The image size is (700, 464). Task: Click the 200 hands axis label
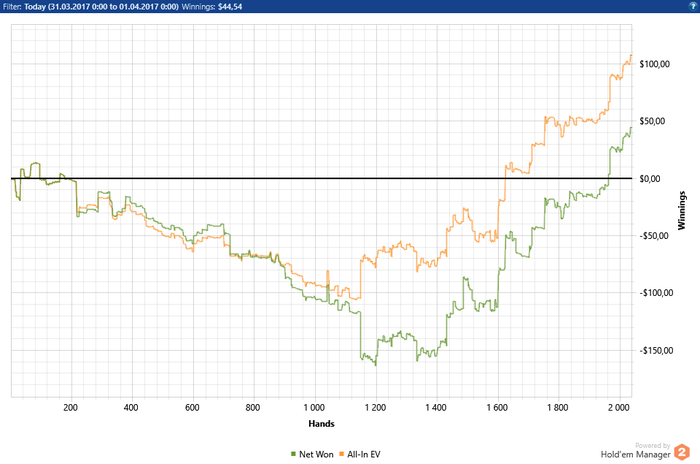point(71,407)
